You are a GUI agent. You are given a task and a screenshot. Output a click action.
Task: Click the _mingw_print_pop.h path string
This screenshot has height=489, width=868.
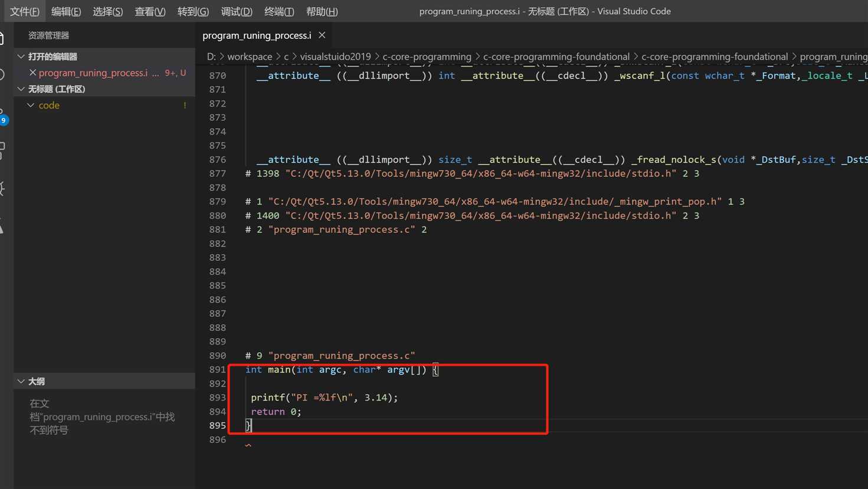click(495, 202)
